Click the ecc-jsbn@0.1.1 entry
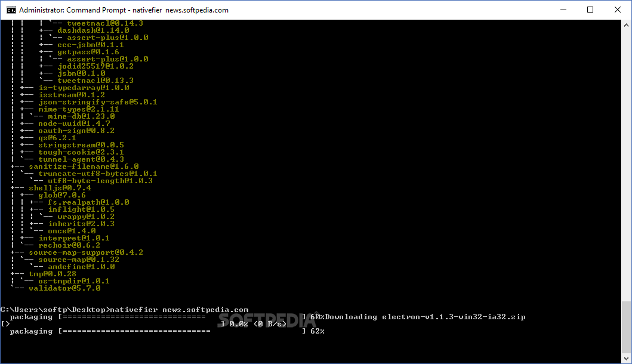 pyautogui.click(x=91, y=45)
